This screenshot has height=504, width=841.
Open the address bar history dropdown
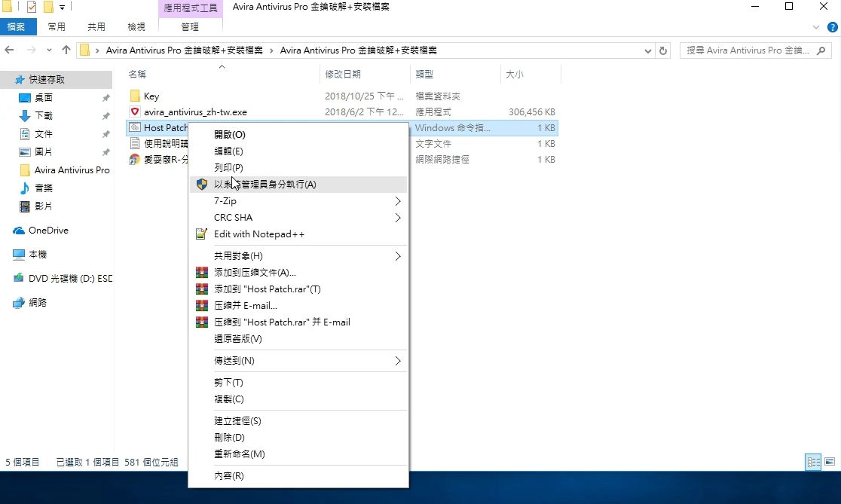(x=648, y=50)
